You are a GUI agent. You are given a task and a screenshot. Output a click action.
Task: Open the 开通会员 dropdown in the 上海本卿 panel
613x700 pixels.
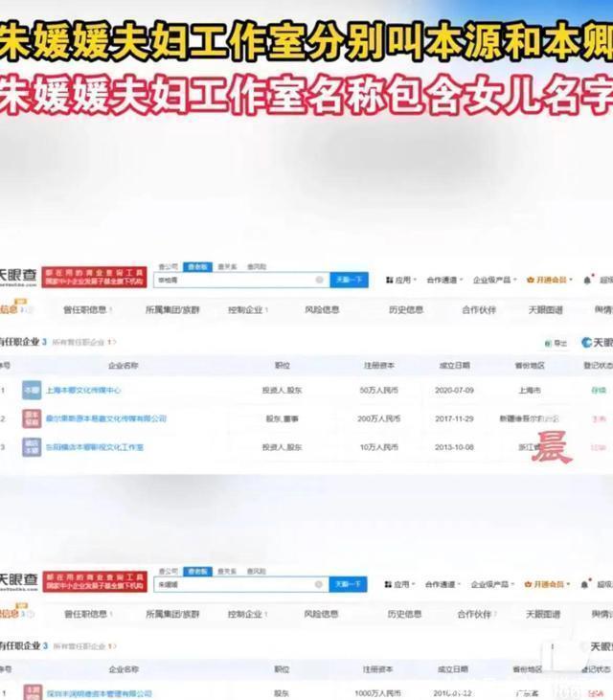point(550,280)
